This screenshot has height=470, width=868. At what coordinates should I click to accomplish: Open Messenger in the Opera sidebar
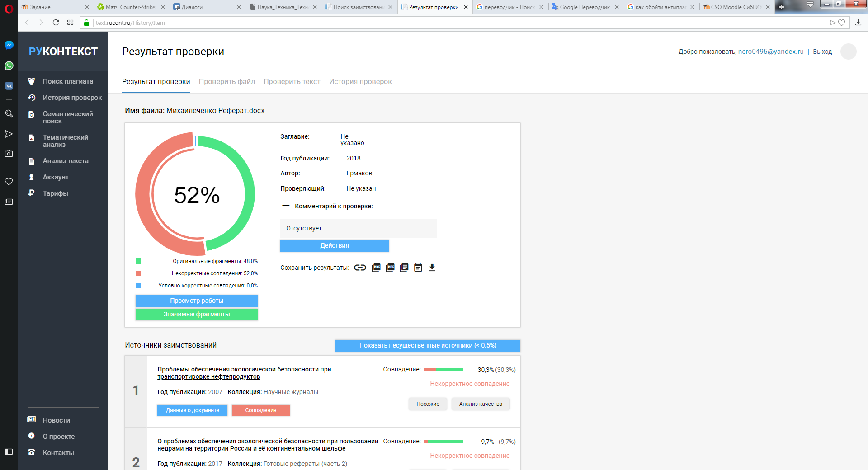[9, 45]
